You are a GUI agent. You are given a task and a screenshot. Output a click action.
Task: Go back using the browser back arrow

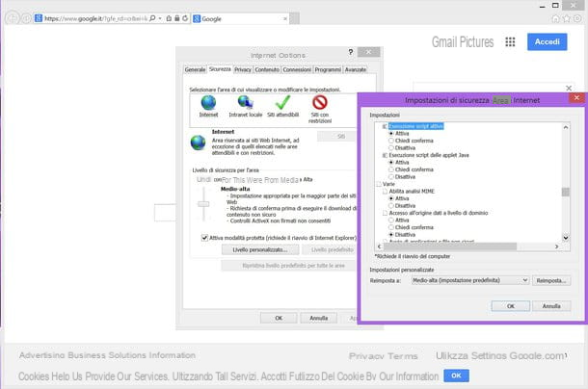point(13,18)
